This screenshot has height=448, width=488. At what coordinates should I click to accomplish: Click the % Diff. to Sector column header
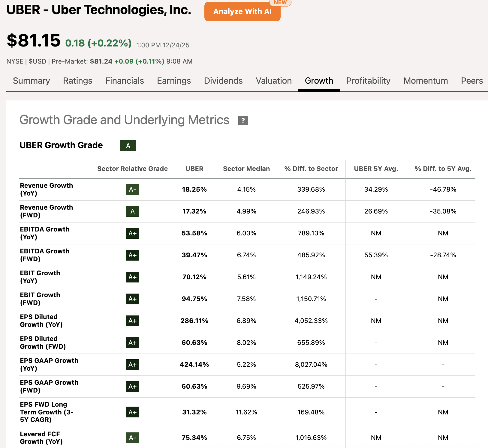311,169
